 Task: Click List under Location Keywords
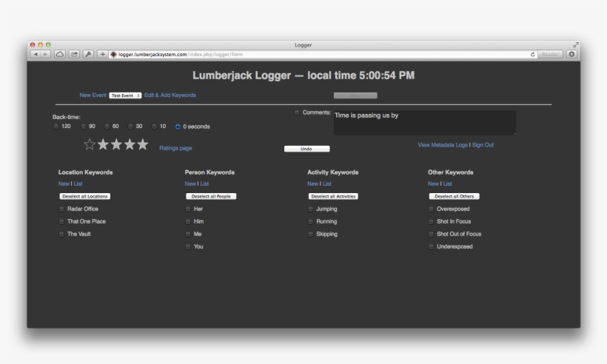click(x=78, y=183)
